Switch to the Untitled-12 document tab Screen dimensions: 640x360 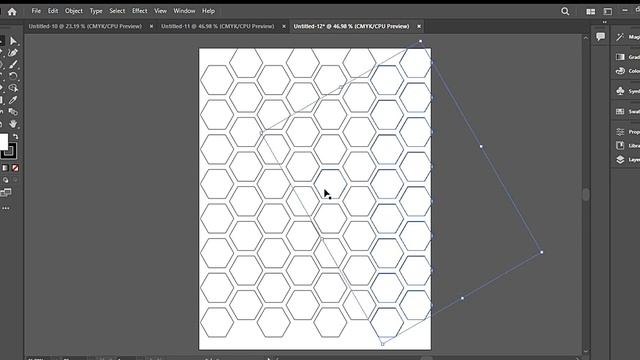pyautogui.click(x=351, y=26)
